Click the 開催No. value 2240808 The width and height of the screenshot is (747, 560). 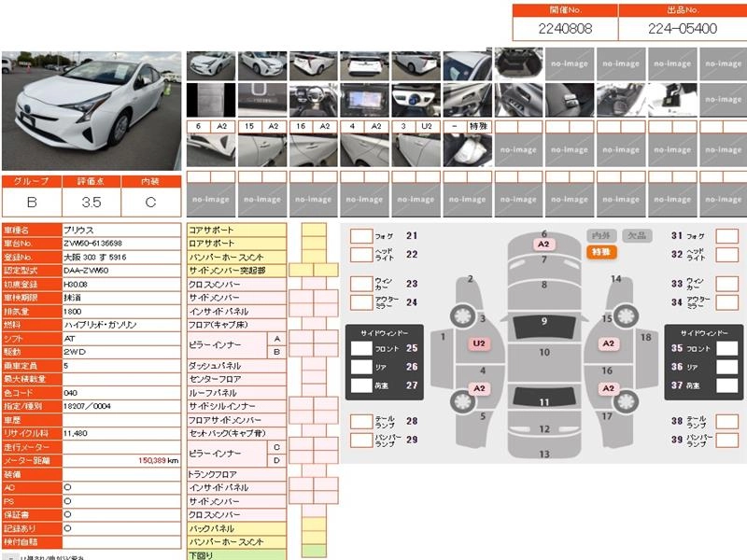(x=566, y=29)
